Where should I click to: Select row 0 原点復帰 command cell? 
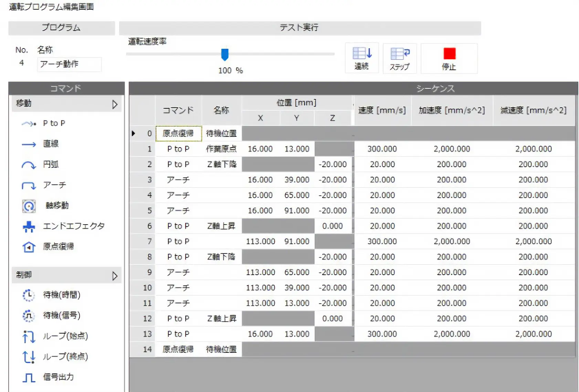pos(179,133)
